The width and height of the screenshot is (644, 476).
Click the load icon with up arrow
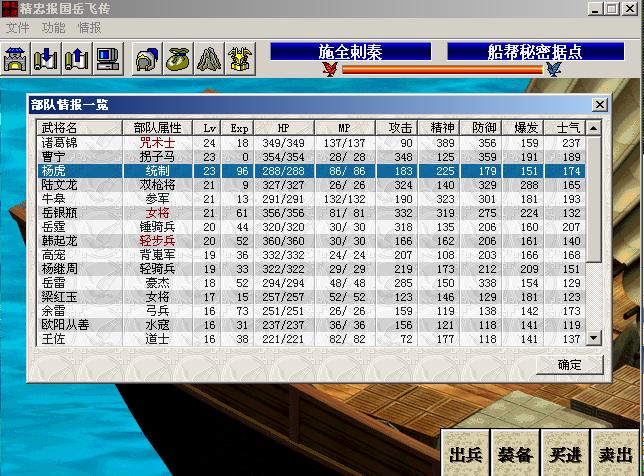coord(75,59)
